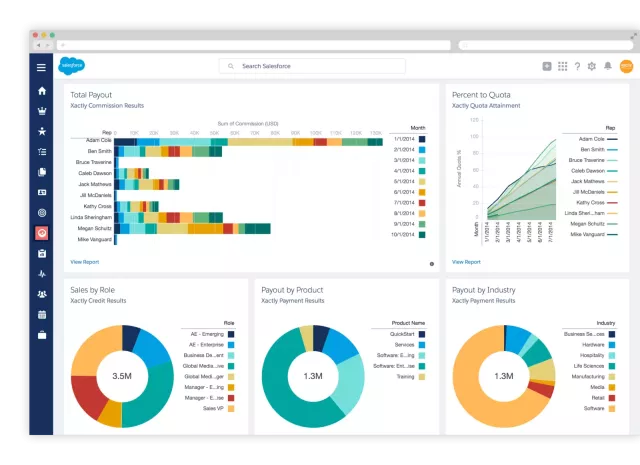Open the crown icon in sidebar
This screenshot has height=465, width=640.
[41, 111]
